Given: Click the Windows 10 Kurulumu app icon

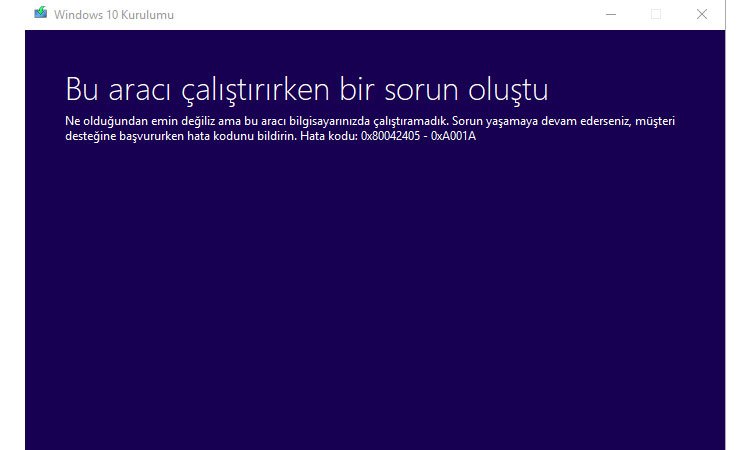Looking at the screenshot, I should [40, 14].
